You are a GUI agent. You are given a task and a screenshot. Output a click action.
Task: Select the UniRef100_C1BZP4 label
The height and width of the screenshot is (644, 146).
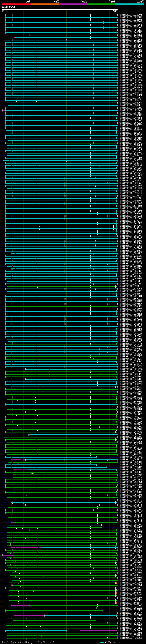click(131, 95)
